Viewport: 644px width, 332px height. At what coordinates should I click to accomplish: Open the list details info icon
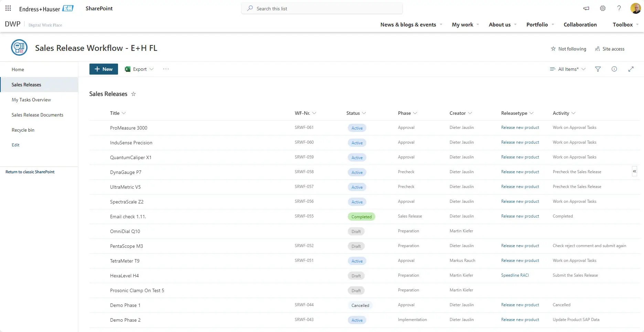coord(614,69)
